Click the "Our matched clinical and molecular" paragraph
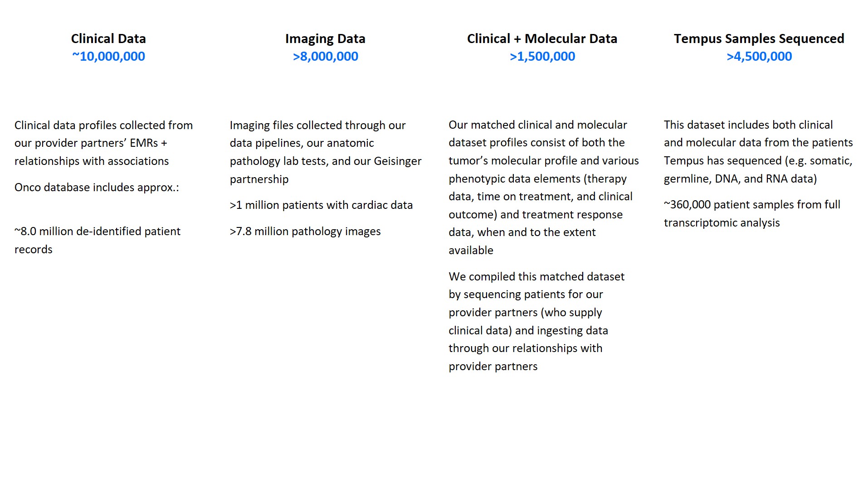The width and height of the screenshot is (868, 502). click(x=543, y=188)
